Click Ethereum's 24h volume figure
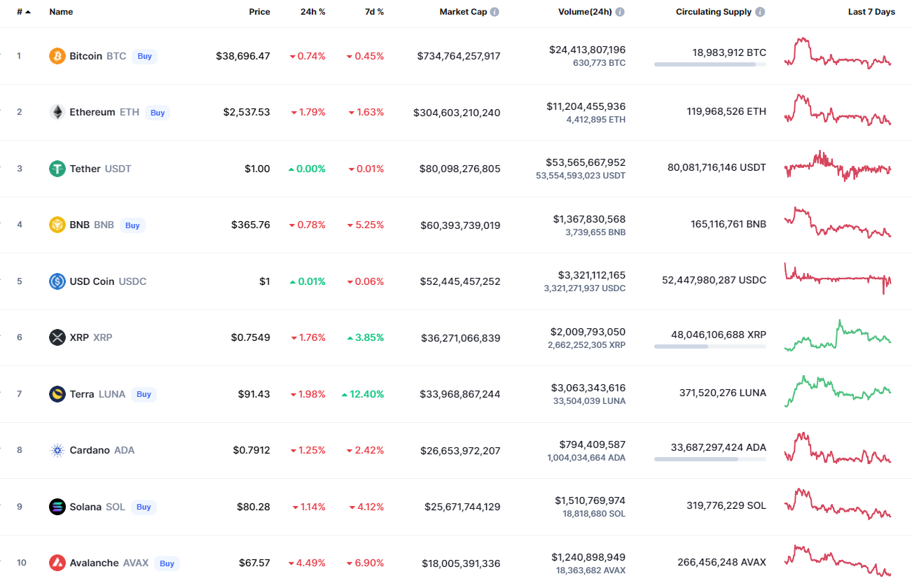Image resolution: width=912 pixels, height=588 pixels. pyautogui.click(x=586, y=106)
